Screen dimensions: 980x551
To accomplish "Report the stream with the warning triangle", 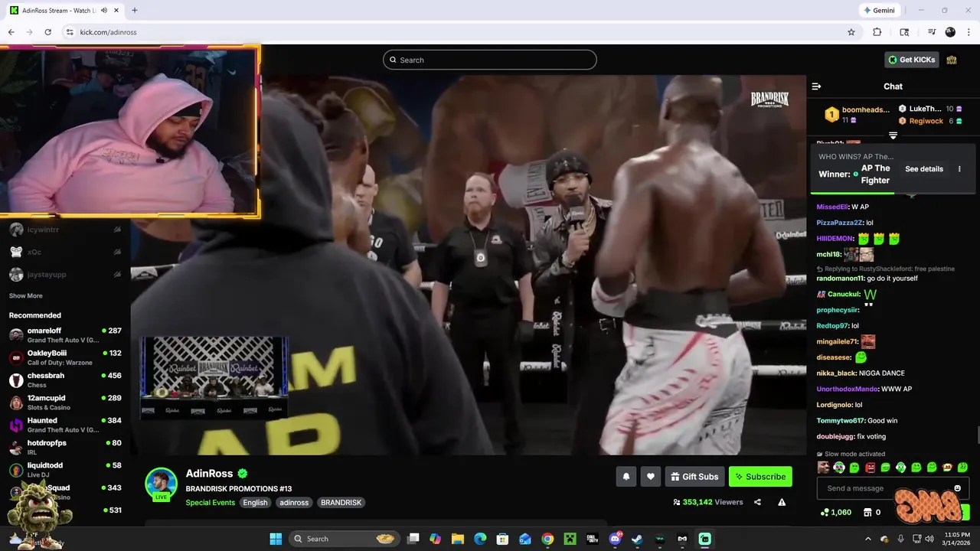I will (782, 503).
